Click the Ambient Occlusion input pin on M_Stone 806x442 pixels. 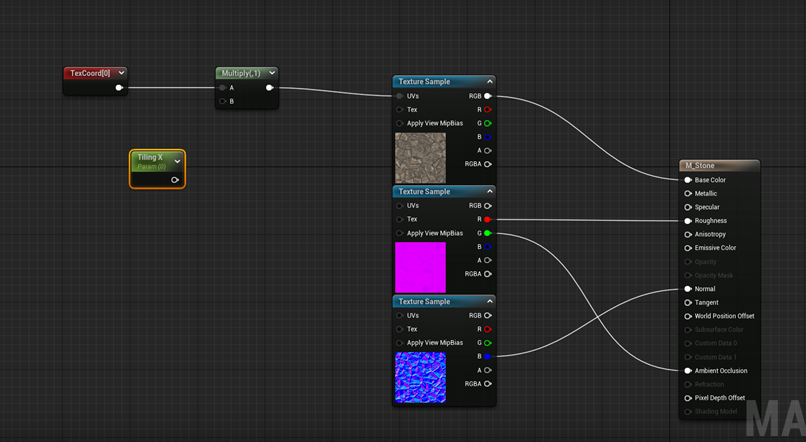point(688,371)
